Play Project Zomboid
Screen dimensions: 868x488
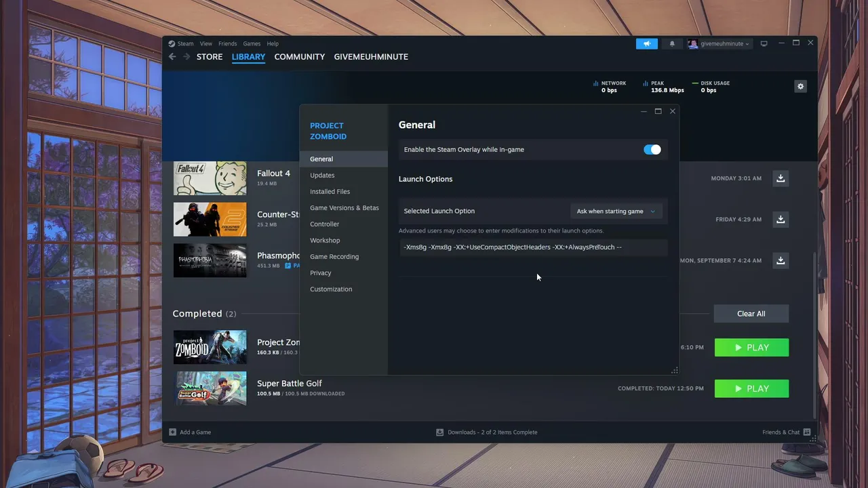(751, 348)
